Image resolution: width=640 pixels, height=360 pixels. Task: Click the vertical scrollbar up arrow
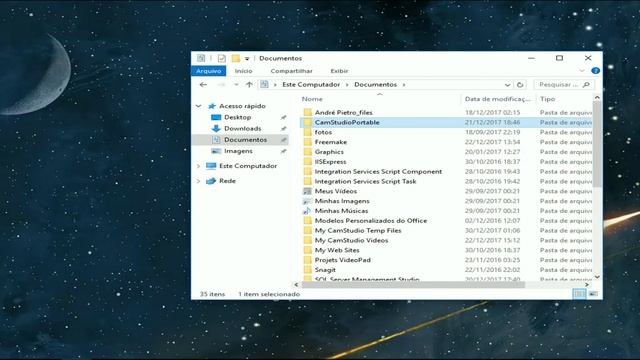597,98
